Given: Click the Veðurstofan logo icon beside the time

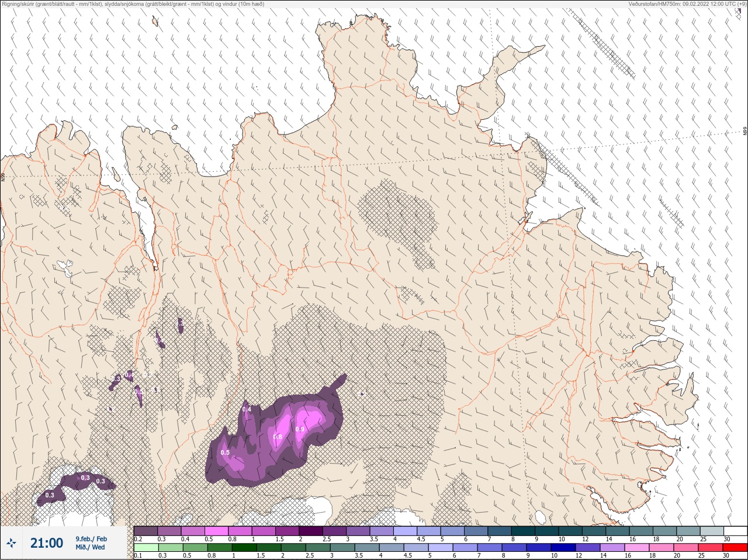Looking at the screenshot, I should [x=11, y=543].
